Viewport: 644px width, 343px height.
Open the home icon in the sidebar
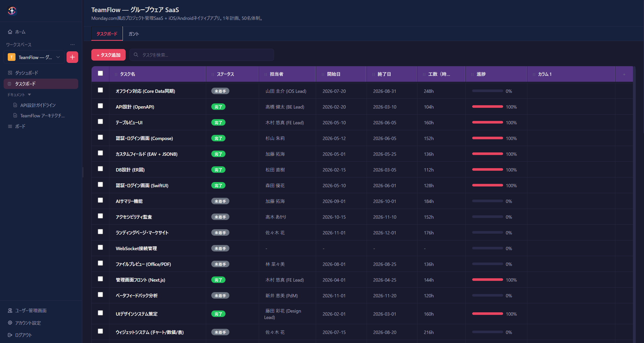click(10, 32)
